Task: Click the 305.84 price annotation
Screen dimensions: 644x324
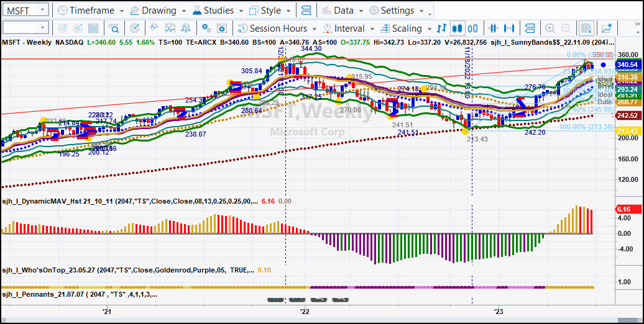Action: 251,71
